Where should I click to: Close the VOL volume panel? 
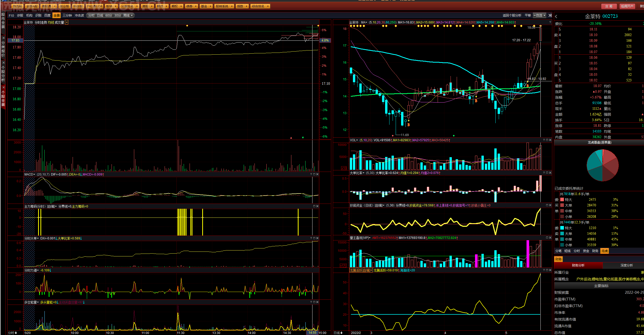[x=550, y=140]
